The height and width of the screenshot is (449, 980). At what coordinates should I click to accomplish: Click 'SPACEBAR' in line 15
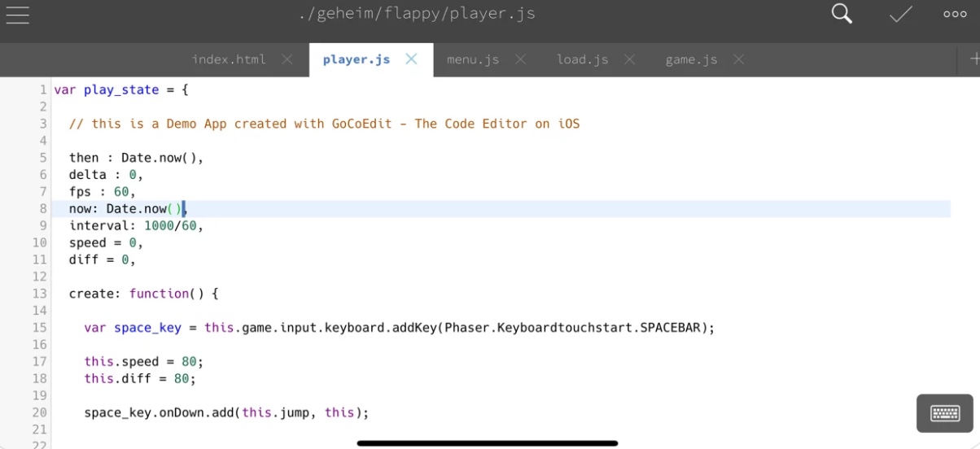[670, 328]
